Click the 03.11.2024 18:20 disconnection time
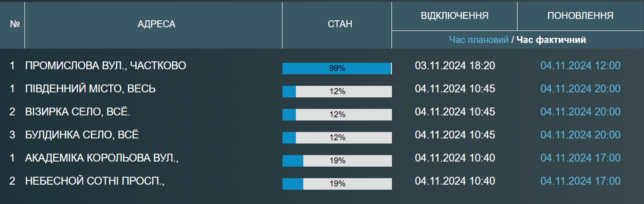Image resolution: width=644 pixels, height=204 pixels. click(455, 66)
